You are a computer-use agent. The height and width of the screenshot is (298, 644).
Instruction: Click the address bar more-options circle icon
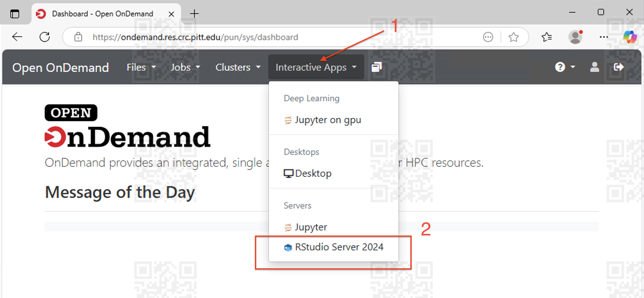[488, 37]
